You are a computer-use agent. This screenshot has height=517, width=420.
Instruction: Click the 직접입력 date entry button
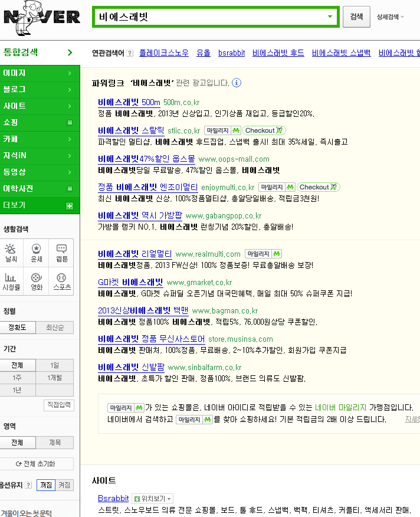(x=59, y=405)
